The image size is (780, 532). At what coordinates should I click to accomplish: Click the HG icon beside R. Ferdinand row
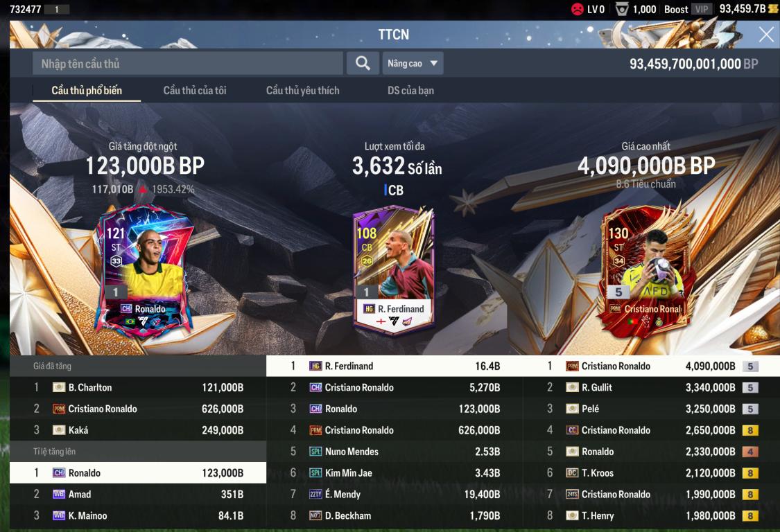[315, 366]
